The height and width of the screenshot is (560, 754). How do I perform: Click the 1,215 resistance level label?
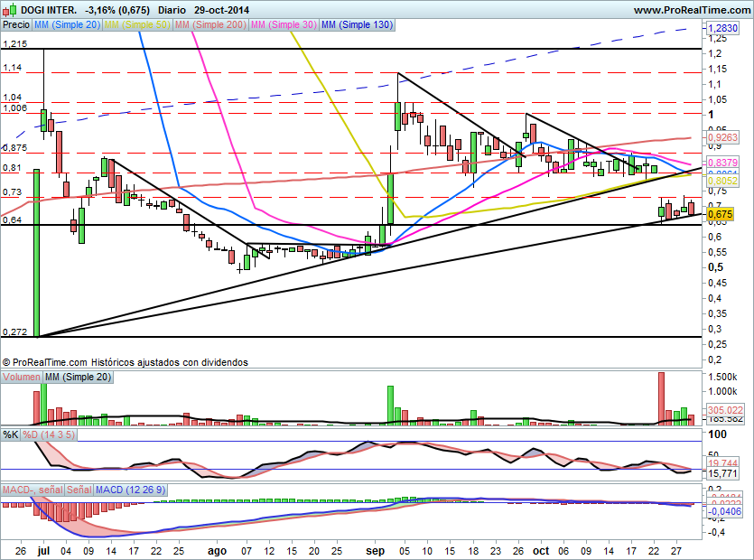[x=15, y=43]
